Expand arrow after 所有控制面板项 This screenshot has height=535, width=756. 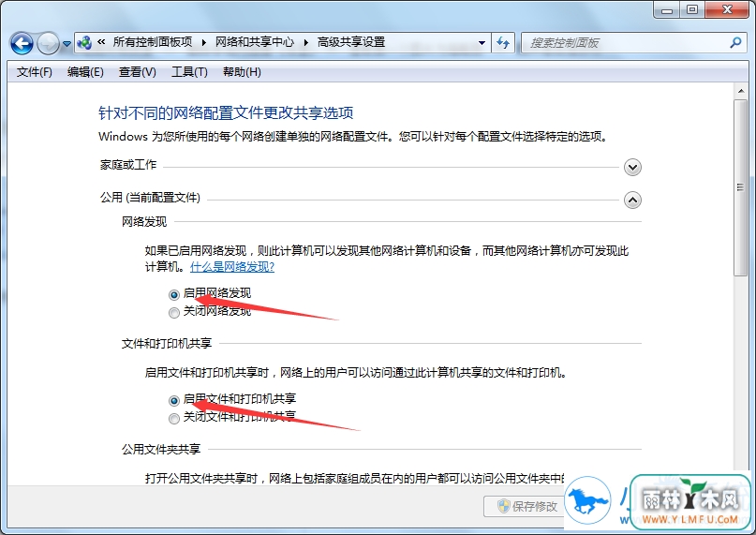(x=204, y=42)
